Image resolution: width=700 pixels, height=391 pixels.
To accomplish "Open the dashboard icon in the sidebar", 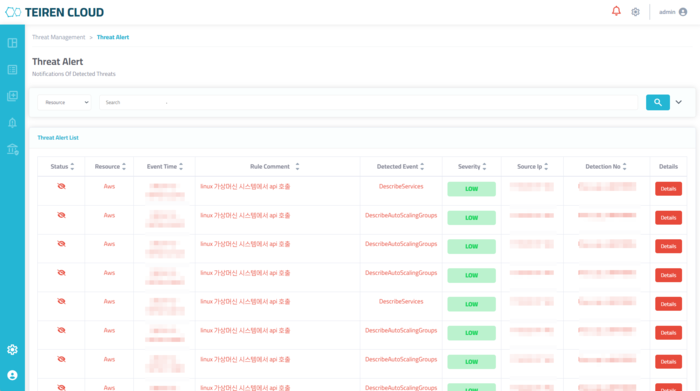I will (12, 43).
